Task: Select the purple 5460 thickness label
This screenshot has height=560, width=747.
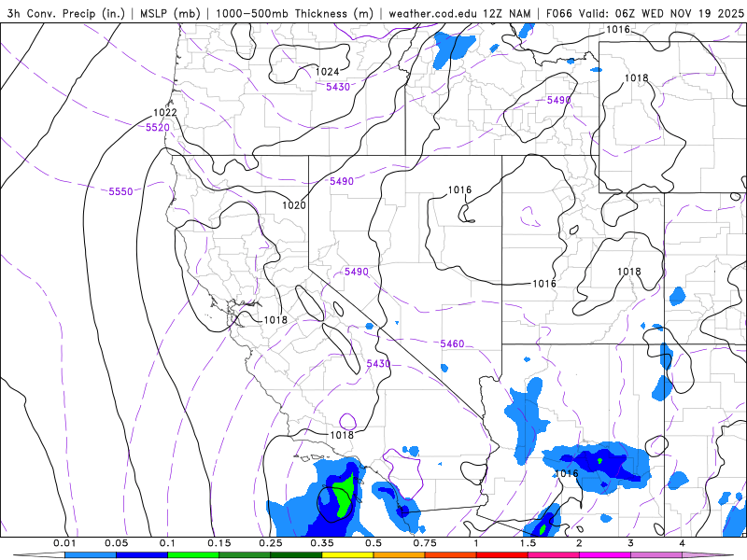Action: [452, 343]
